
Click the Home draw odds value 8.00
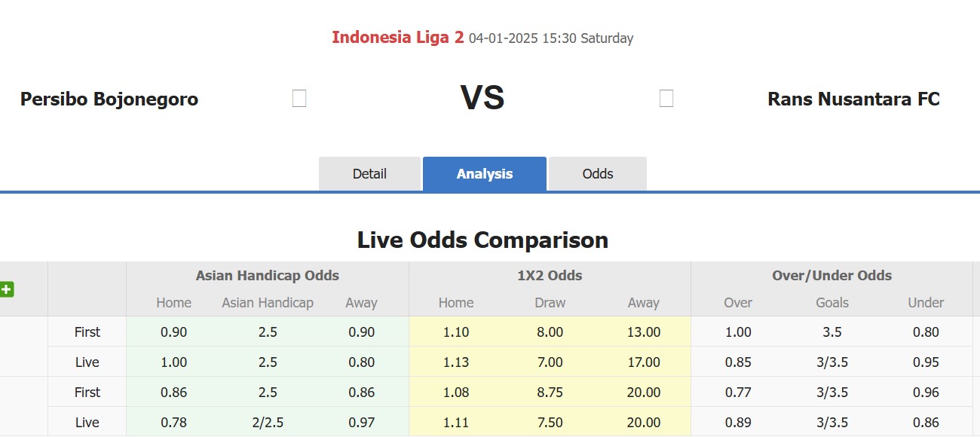coord(550,332)
